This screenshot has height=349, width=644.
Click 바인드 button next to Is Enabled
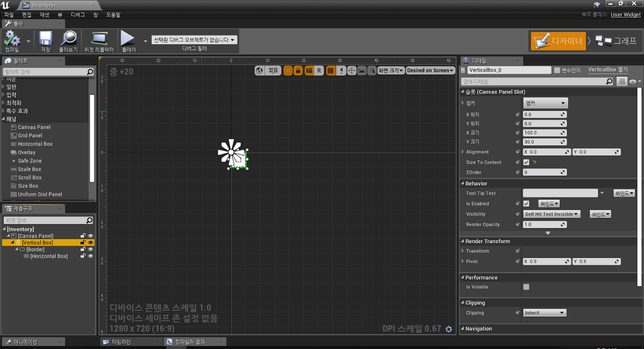click(549, 204)
